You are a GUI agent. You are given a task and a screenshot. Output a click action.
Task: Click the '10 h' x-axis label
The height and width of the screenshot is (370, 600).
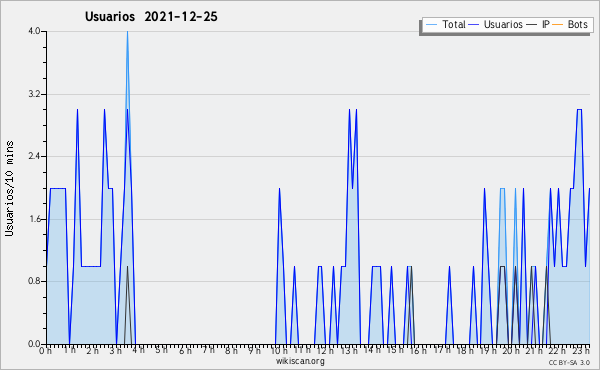pos(279,351)
